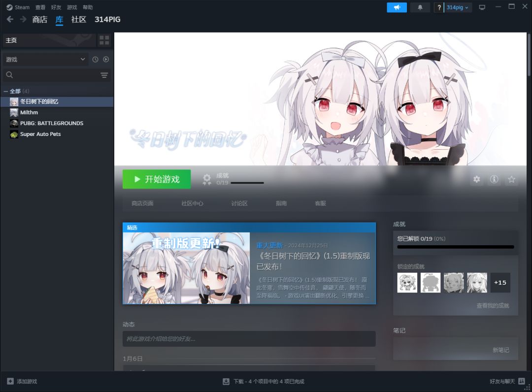Open the 商店页面 link
Image resolution: width=532 pixels, height=392 pixels.
coord(142,203)
